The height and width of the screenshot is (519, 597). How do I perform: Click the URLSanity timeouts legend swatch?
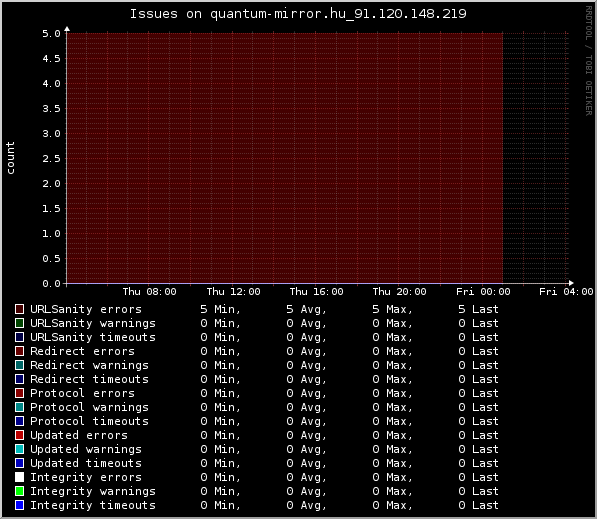click(19, 337)
